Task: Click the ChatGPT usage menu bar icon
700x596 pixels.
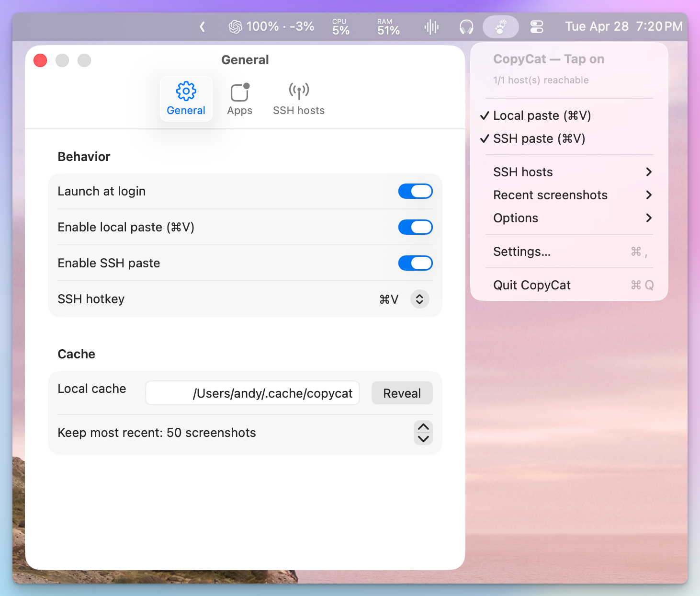Action: click(271, 27)
